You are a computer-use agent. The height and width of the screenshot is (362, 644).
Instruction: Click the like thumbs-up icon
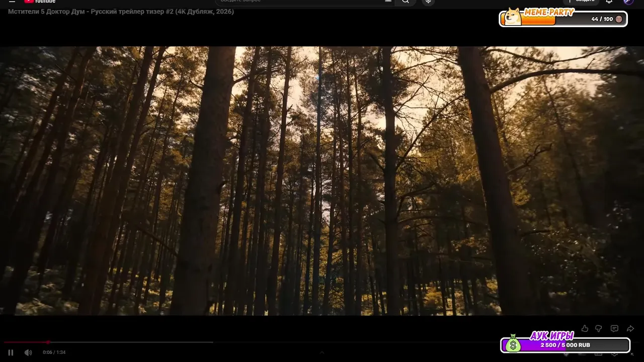tap(585, 328)
